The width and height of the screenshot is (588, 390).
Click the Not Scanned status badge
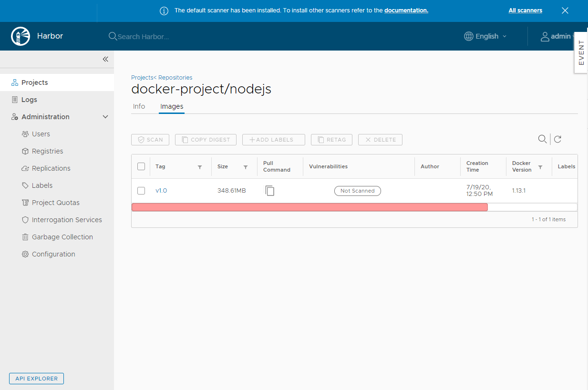click(x=358, y=191)
